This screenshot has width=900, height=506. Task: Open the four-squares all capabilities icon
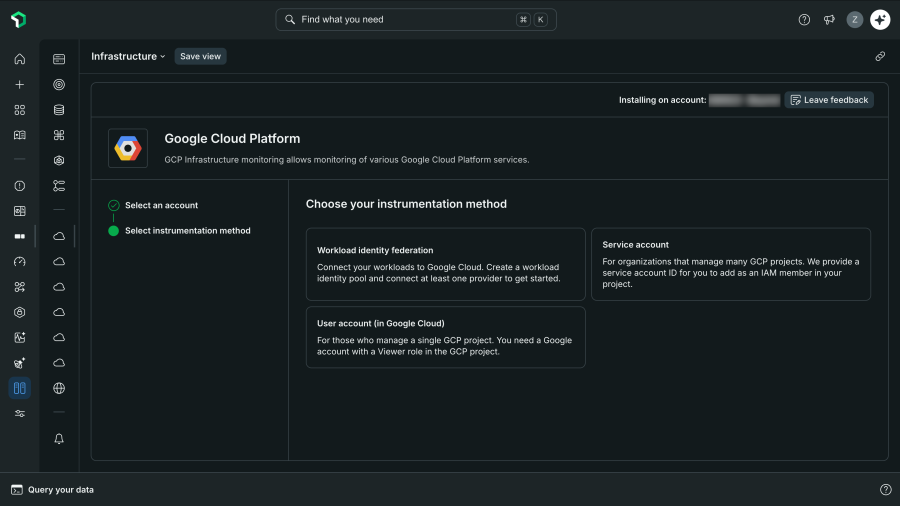pyautogui.click(x=20, y=110)
